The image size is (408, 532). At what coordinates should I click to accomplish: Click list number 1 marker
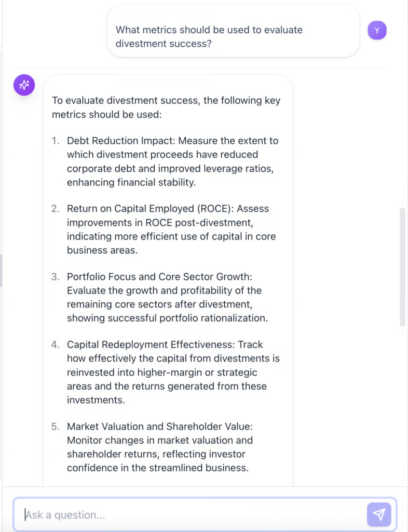point(56,141)
